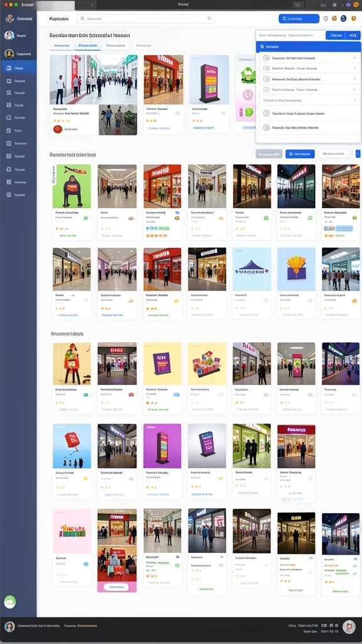Switch to the second tab under the page heading
Viewport: 362px width, 644px height.
pos(88,45)
